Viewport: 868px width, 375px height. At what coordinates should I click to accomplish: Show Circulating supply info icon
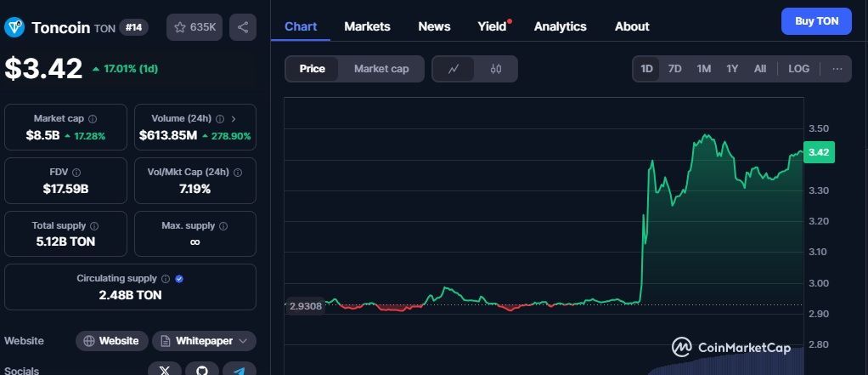point(166,279)
